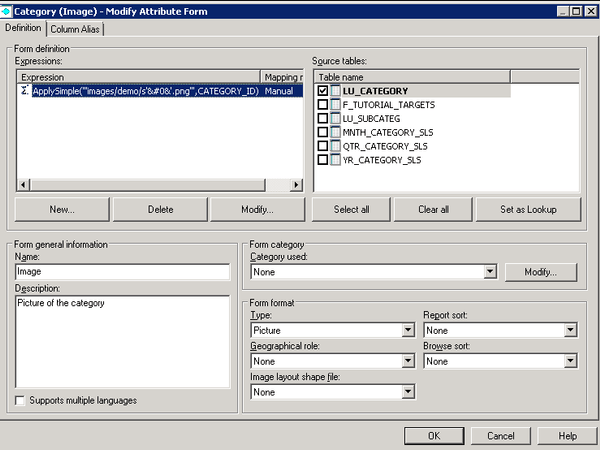Select the F_TUTORIAL_TARGETS table name
Image resolution: width=600 pixels, height=450 pixels.
pyautogui.click(x=389, y=105)
